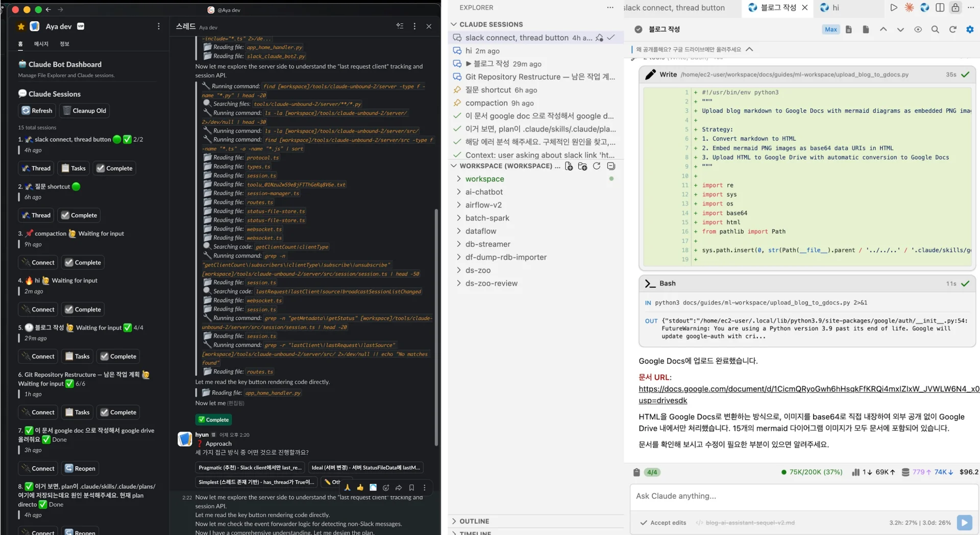Viewport: 980px width, 535px height.
Task: Expand the Outline panel
Action: (x=474, y=521)
